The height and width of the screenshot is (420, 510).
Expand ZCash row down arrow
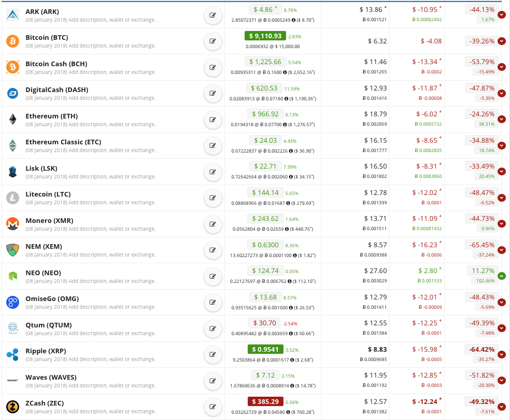pyautogui.click(x=502, y=407)
